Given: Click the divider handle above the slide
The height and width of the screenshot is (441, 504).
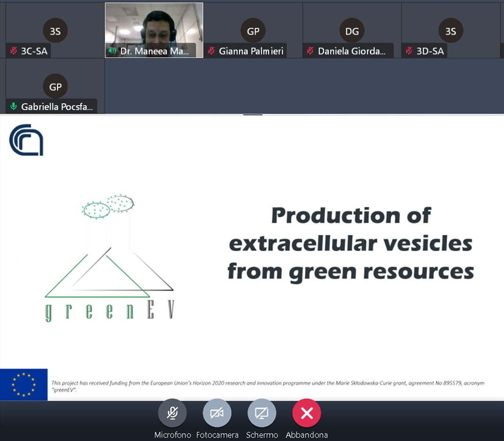Looking at the screenshot, I should click(x=253, y=114).
